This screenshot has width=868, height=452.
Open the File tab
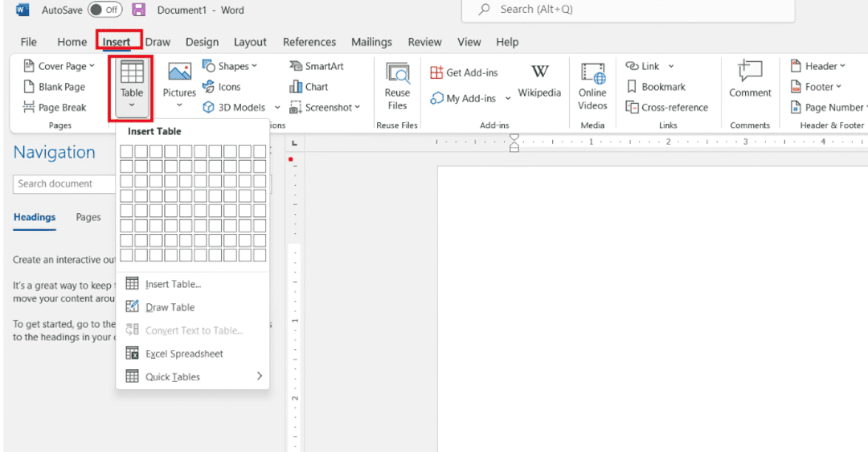coord(28,42)
